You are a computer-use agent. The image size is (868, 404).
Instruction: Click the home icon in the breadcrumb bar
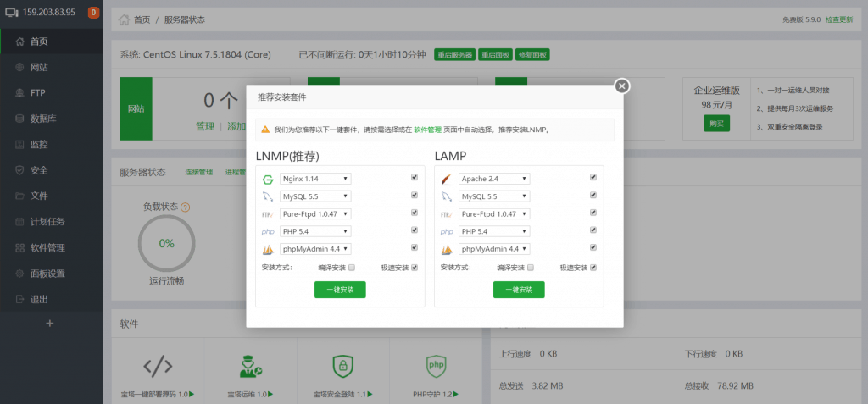tap(124, 20)
